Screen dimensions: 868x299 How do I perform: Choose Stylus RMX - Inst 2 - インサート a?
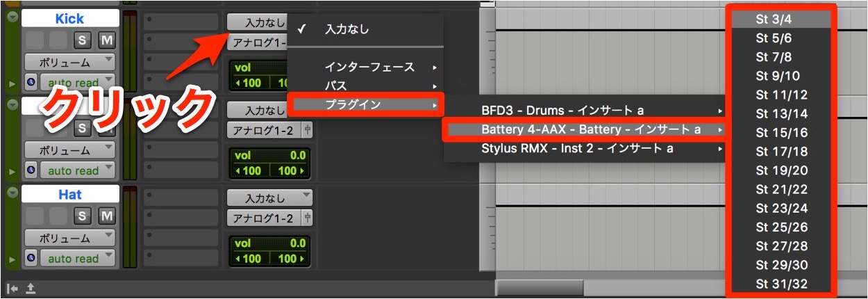[585, 148]
